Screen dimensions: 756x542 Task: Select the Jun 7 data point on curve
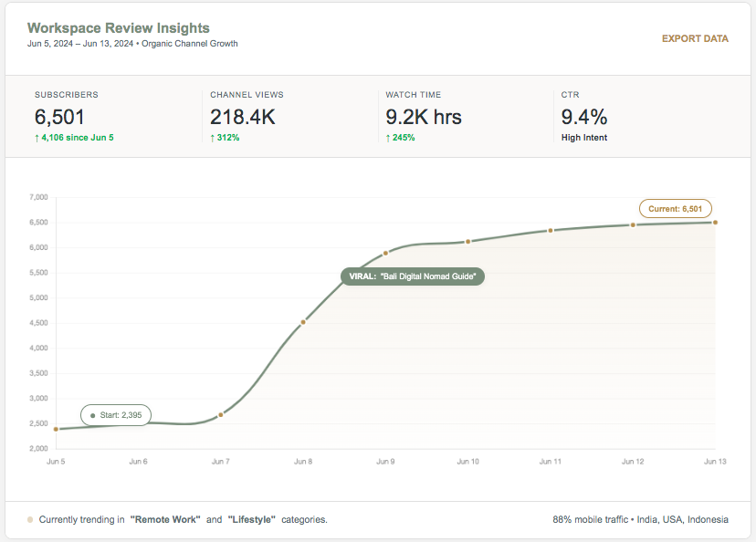point(221,415)
